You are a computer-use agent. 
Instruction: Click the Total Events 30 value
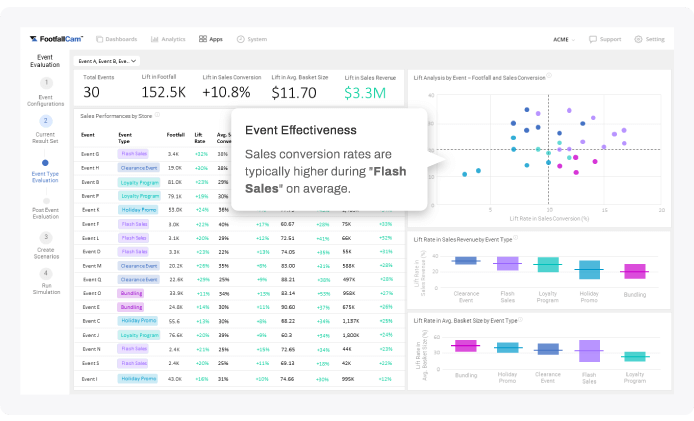(91, 92)
